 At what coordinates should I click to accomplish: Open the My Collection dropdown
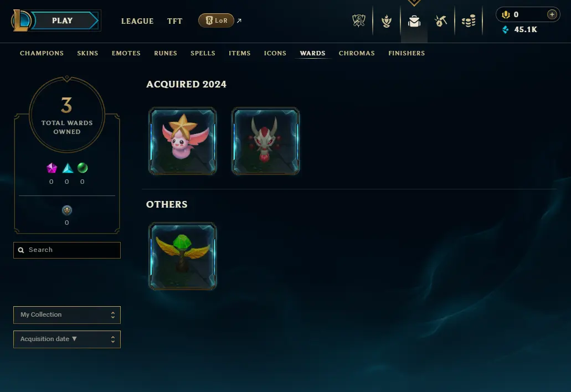[67, 315]
